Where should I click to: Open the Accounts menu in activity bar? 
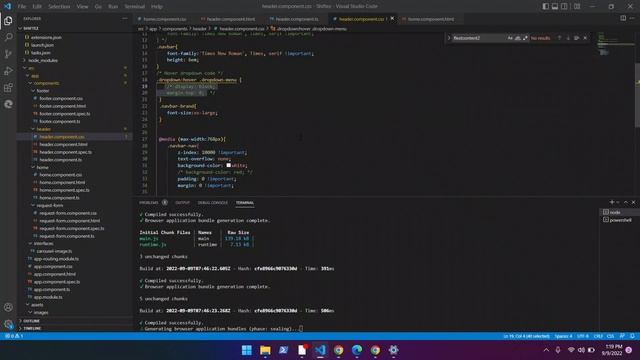8,307
